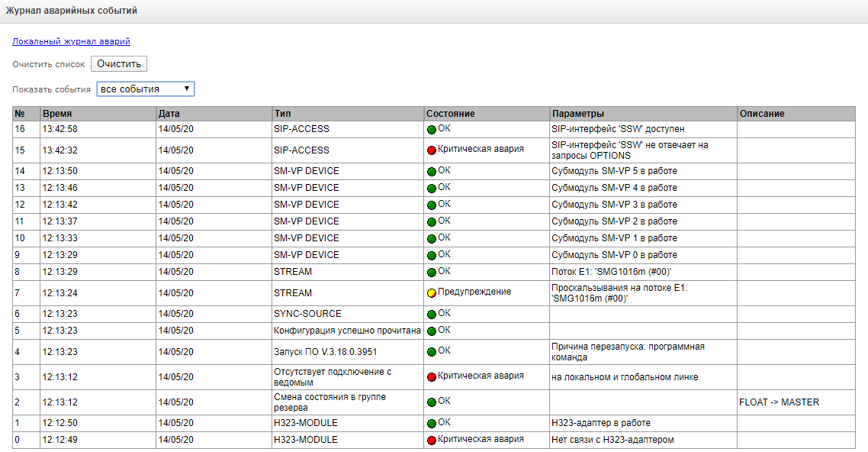Click the red critical icon in row 3
Image resolution: width=868 pixels, height=452 pixels.
[x=432, y=377]
